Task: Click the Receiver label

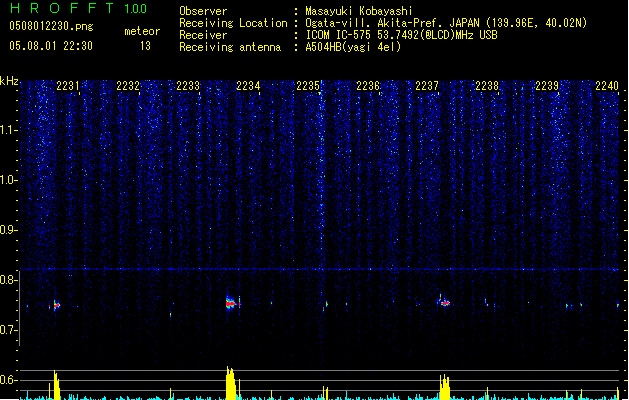Action: pyautogui.click(x=203, y=35)
